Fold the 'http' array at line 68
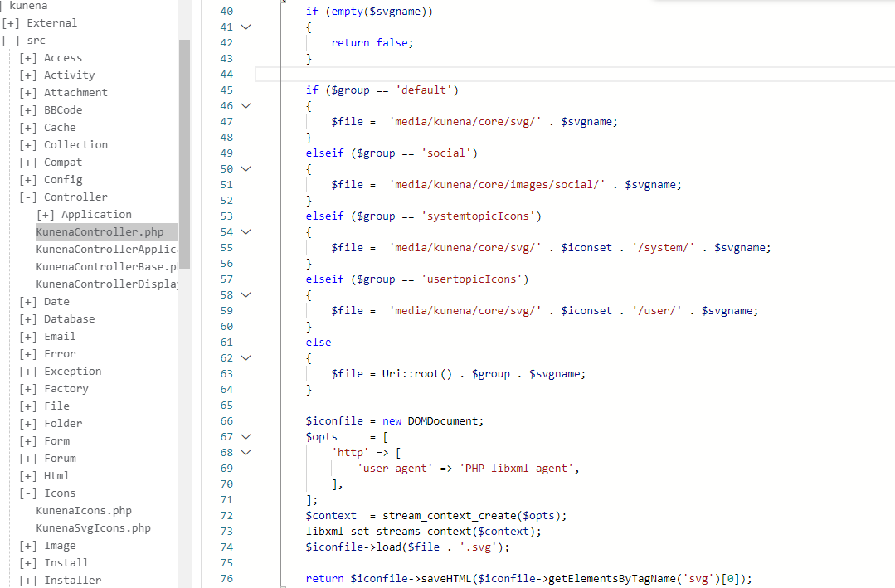 point(246,453)
